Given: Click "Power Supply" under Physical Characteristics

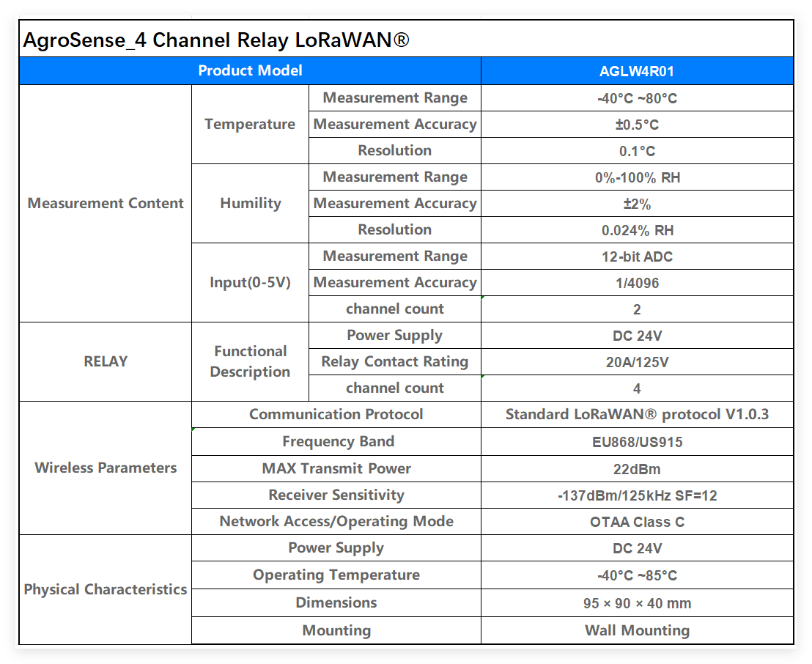Looking at the screenshot, I should [336, 548].
